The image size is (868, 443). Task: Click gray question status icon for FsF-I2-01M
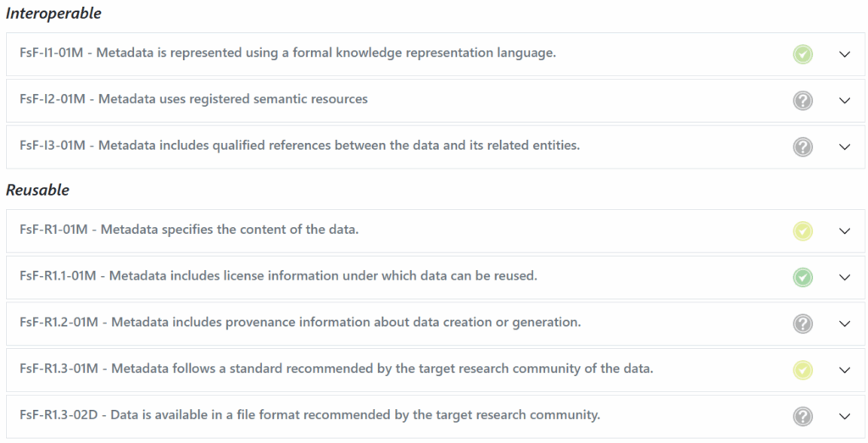[x=803, y=101]
